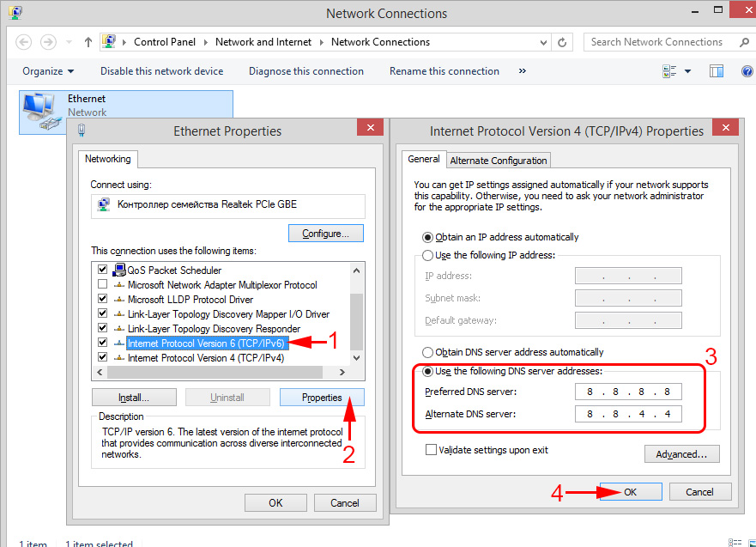
Task: Toggle the preview pane icon
Action: (x=718, y=72)
